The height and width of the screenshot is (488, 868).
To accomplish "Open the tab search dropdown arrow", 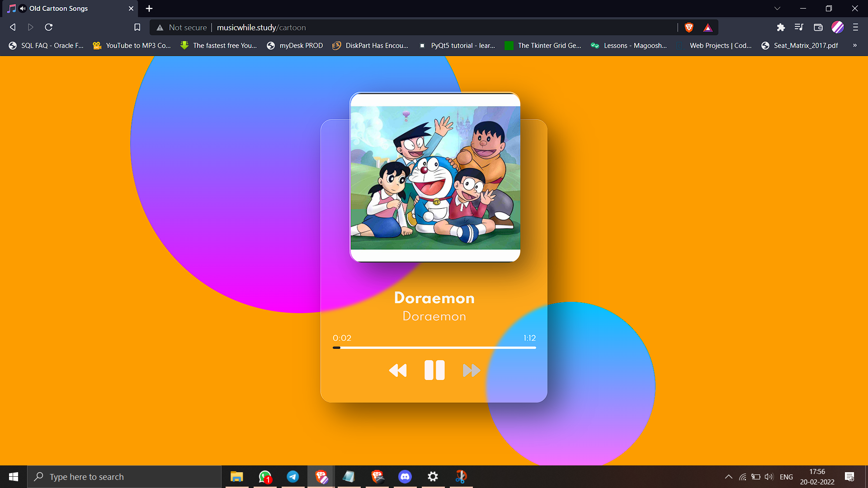I will pos(777,9).
